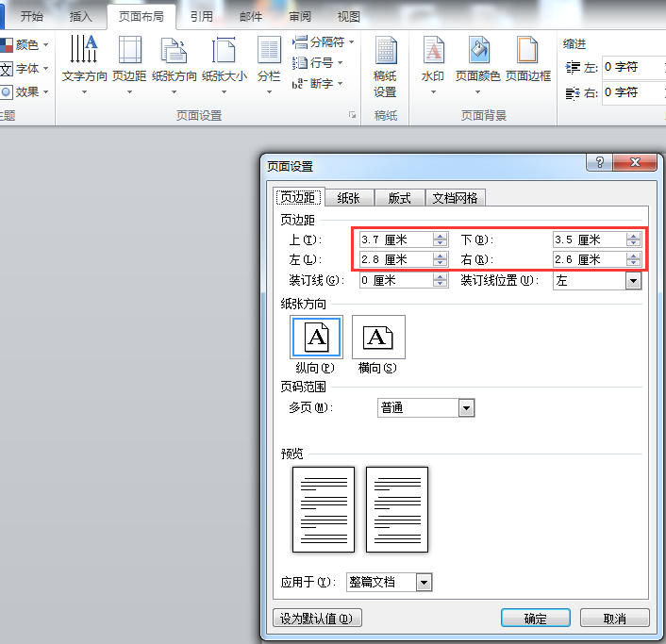Increase left margin with up spinner

click(x=441, y=256)
